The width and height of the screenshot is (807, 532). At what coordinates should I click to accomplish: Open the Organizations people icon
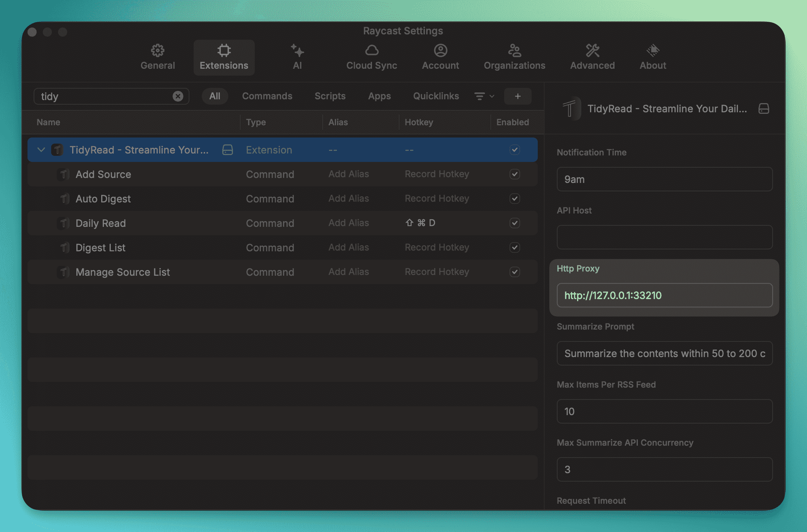tap(514, 50)
